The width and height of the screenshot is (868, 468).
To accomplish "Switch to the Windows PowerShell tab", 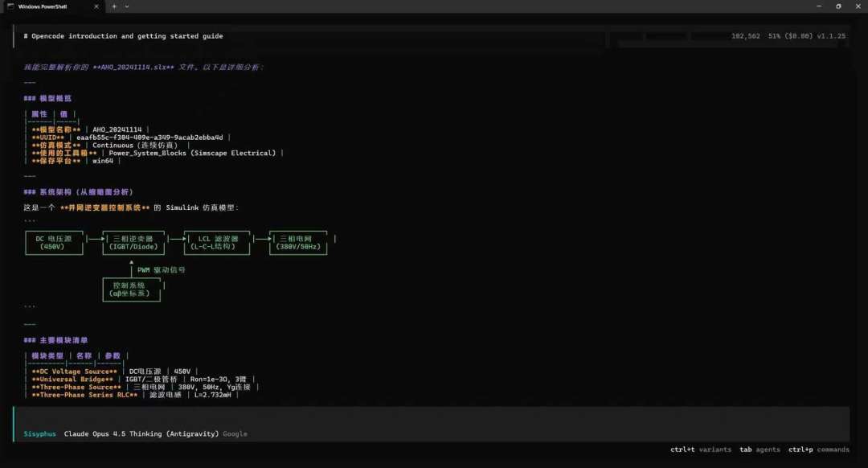I will (x=52, y=6).
